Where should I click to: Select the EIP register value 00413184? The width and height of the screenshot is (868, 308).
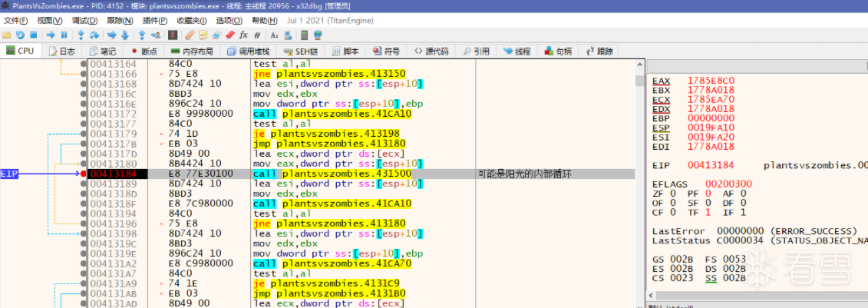(711, 165)
